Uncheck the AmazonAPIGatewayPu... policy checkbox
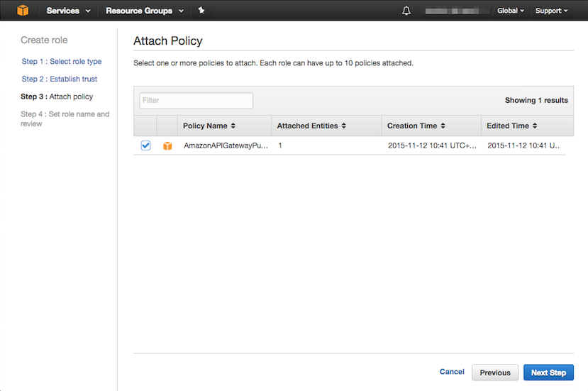The height and width of the screenshot is (391, 588). 145,145
